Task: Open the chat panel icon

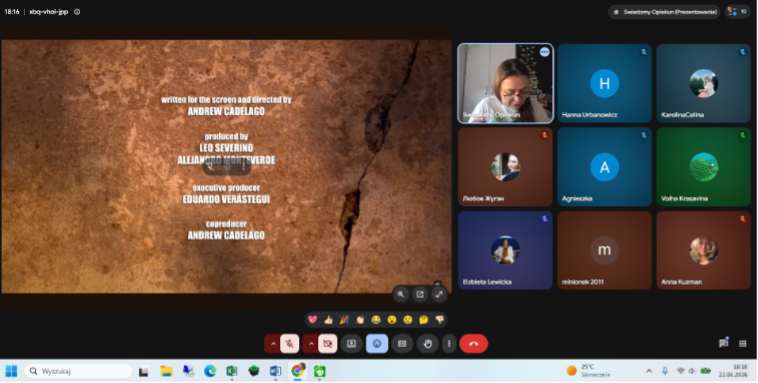Action: [x=723, y=343]
